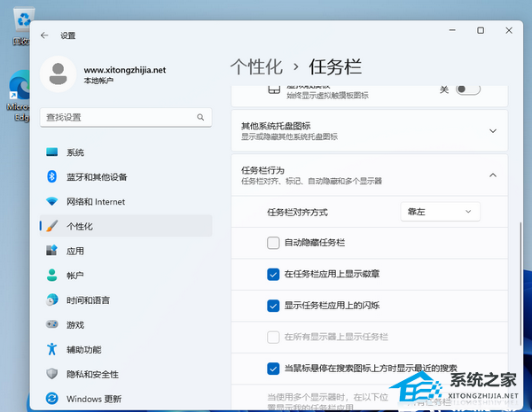Open 应用 settings in the sidebar

(75, 251)
